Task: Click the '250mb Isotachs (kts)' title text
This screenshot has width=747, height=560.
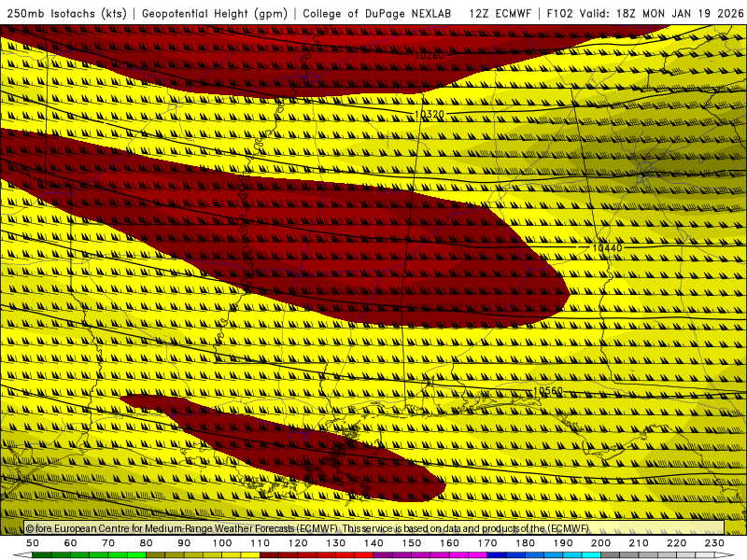Action: pos(66,14)
